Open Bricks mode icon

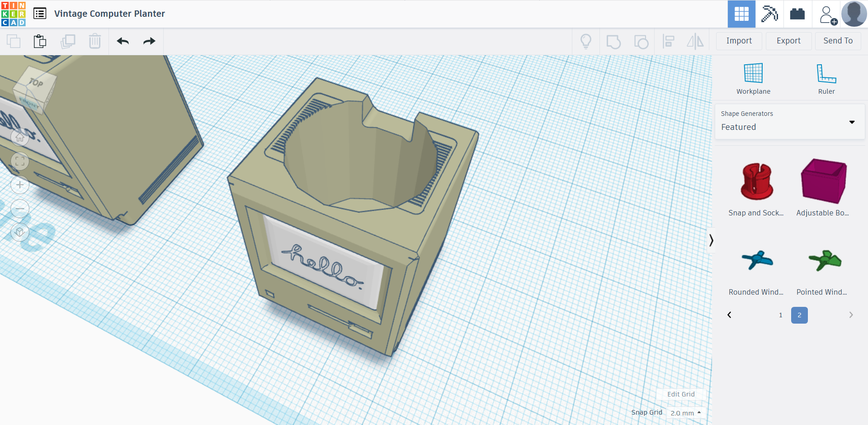pos(797,14)
